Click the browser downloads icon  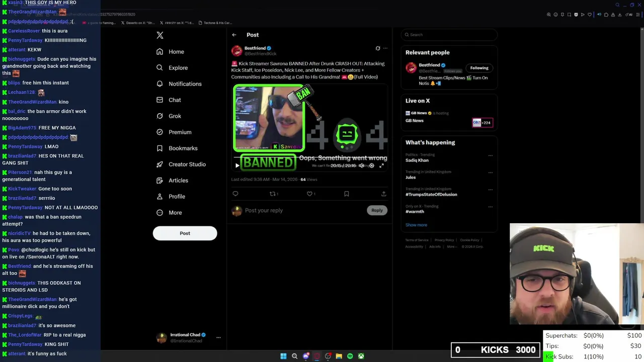(x=619, y=15)
